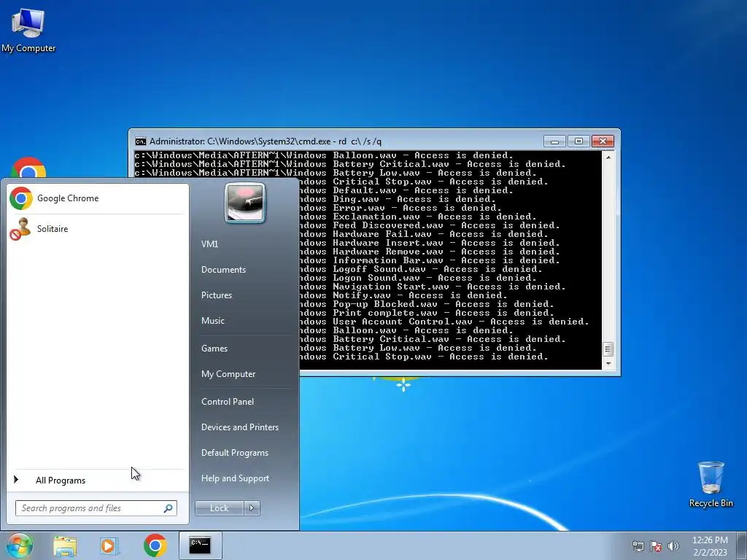
Task: Click the search magnifier icon in Start menu
Action: click(x=168, y=508)
